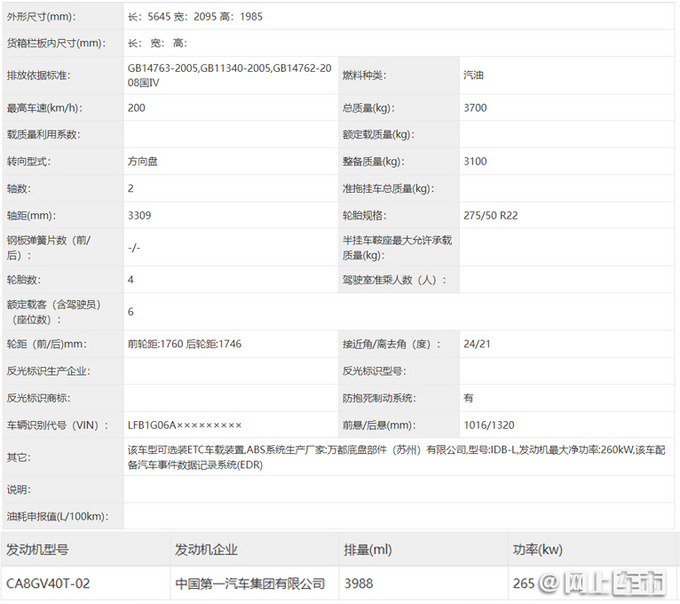The width and height of the screenshot is (680, 604).
Task: Click the 半挂车鞍座最大允许承载质量 label
Action: point(397,248)
